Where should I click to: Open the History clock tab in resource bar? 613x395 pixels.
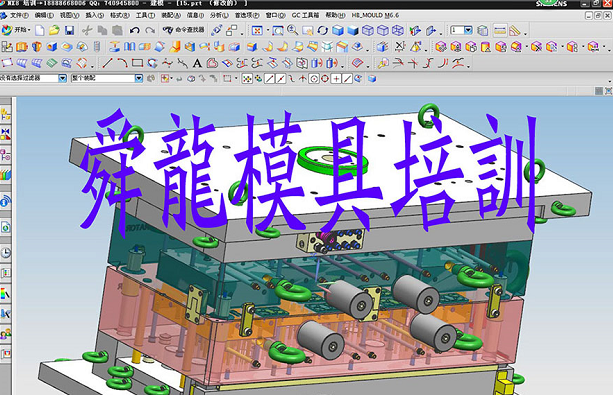coord(5,253)
